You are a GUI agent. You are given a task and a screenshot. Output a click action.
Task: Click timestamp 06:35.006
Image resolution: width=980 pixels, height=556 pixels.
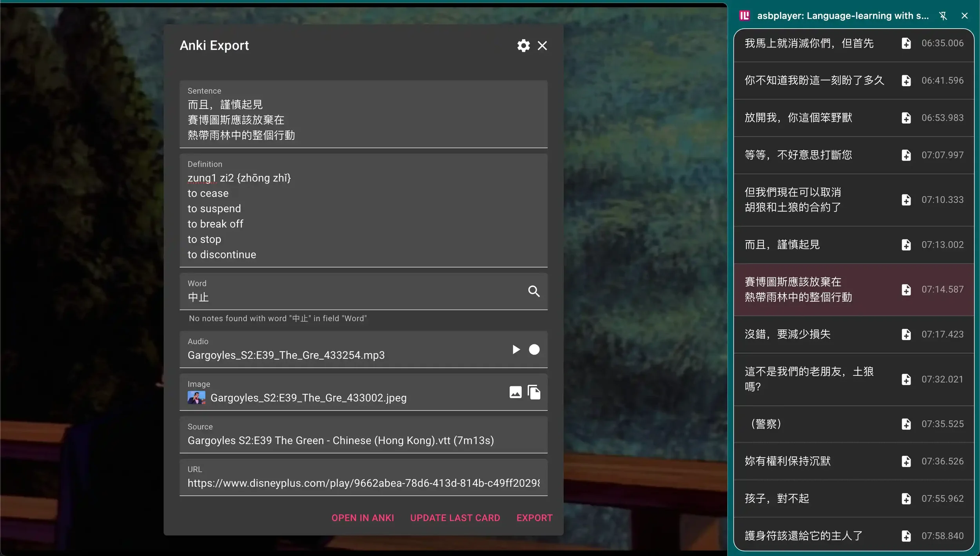point(942,43)
